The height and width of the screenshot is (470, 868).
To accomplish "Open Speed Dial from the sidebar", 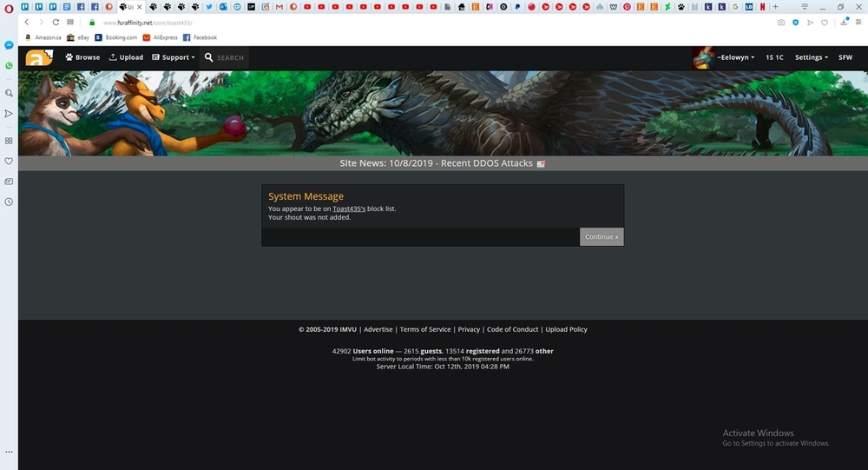I will tap(9, 141).
